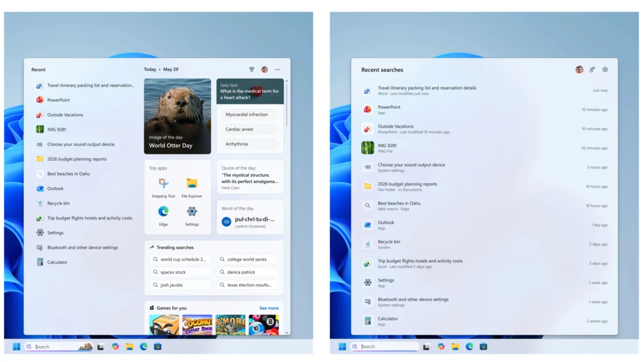Search trending 'spacex stock'
The height and width of the screenshot is (362, 644).
click(x=181, y=272)
